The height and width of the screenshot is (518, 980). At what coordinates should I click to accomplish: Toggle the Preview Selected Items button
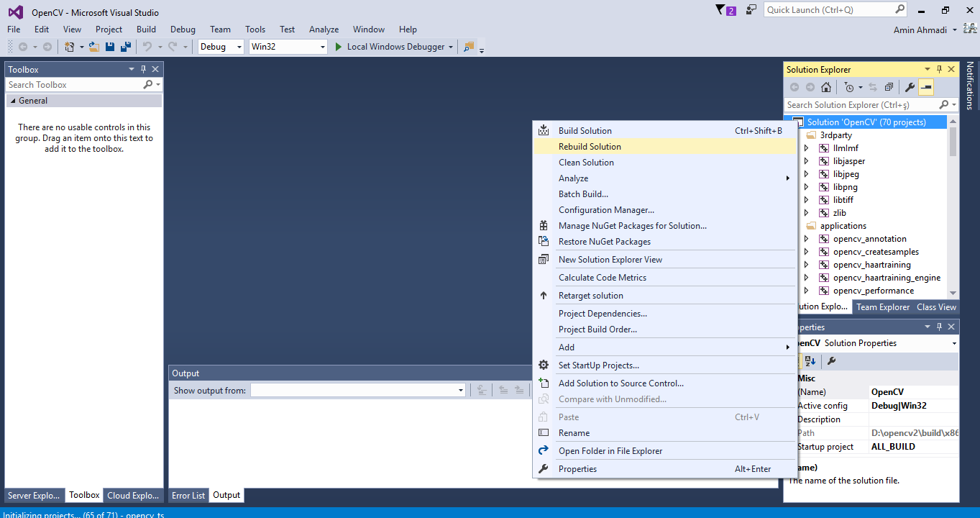tap(926, 87)
